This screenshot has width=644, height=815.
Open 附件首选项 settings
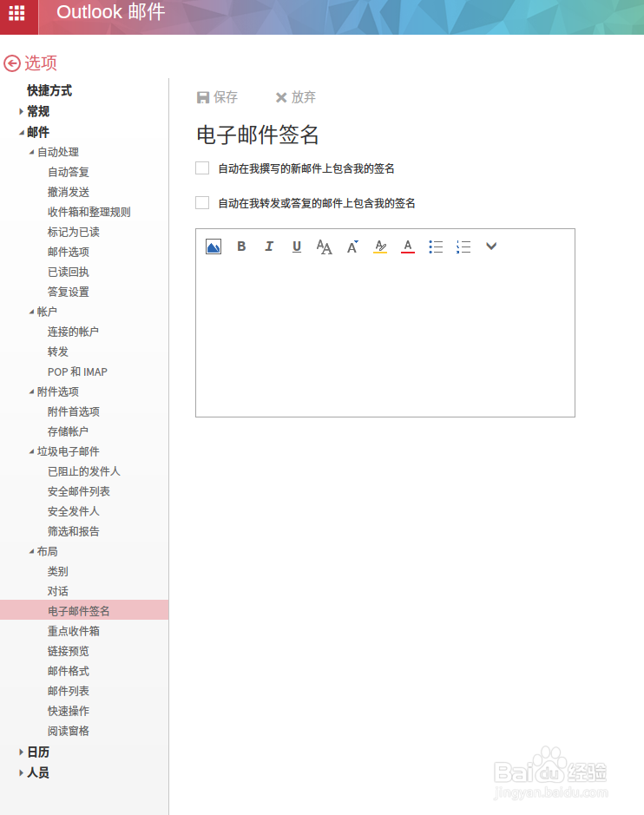pos(73,411)
